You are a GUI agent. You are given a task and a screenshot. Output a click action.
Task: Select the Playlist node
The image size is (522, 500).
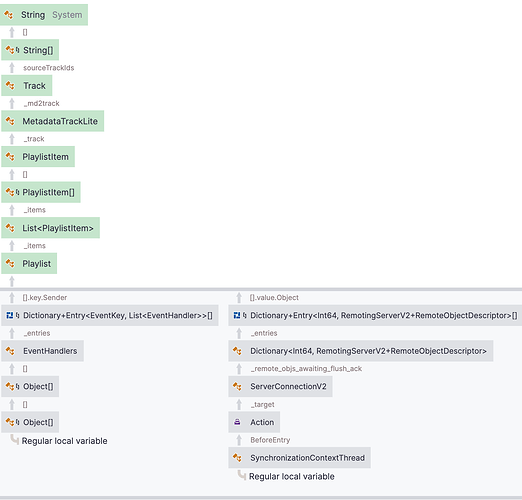tap(29, 263)
